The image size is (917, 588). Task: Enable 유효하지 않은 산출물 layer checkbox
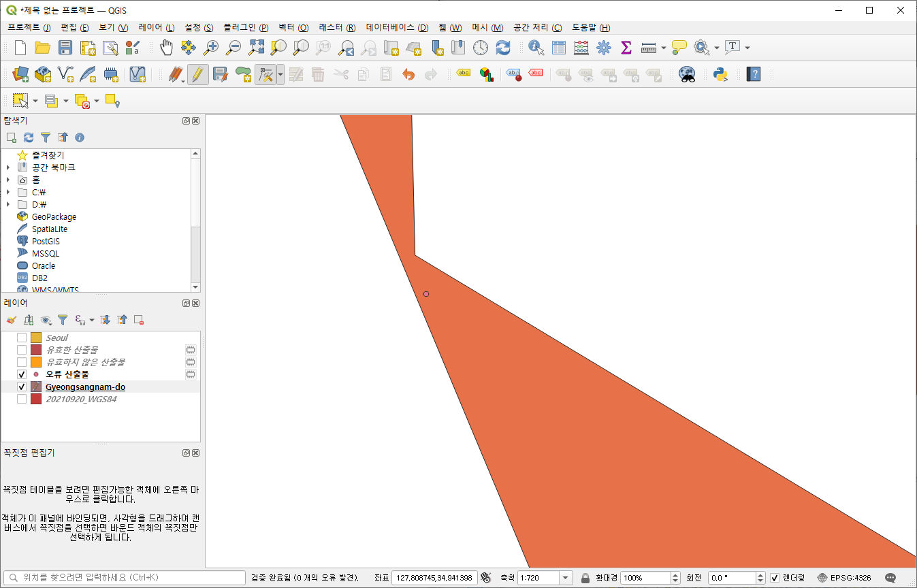22,362
